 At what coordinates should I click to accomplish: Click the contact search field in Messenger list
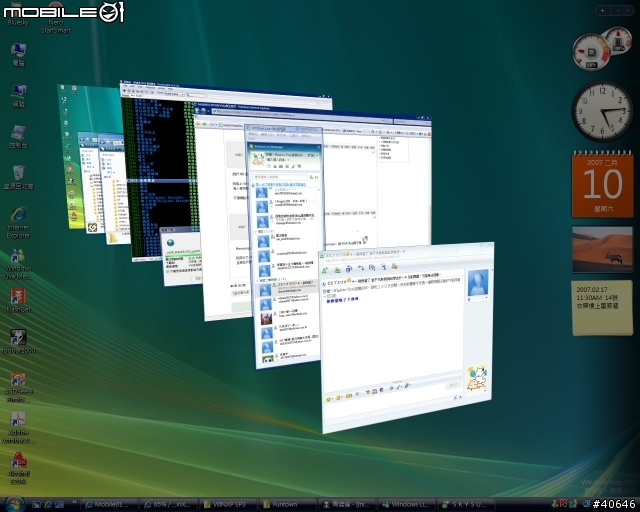click(280, 177)
